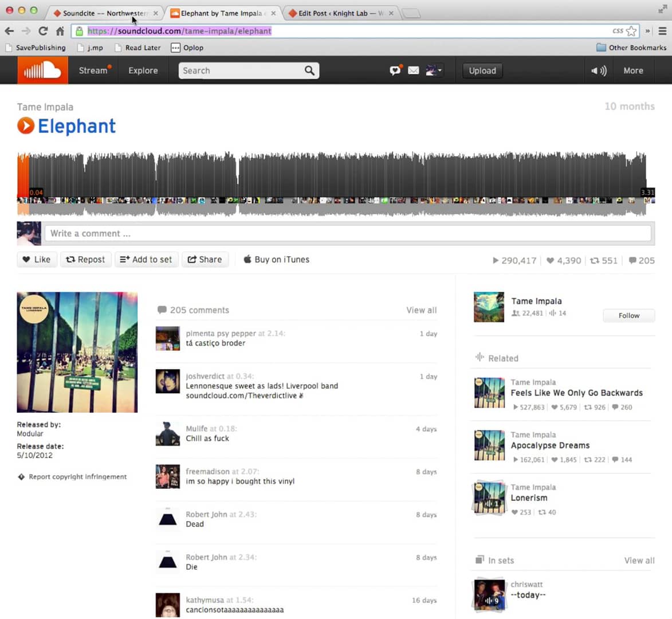
Task: Bookmark page with star icon
Action: point(631,31)
